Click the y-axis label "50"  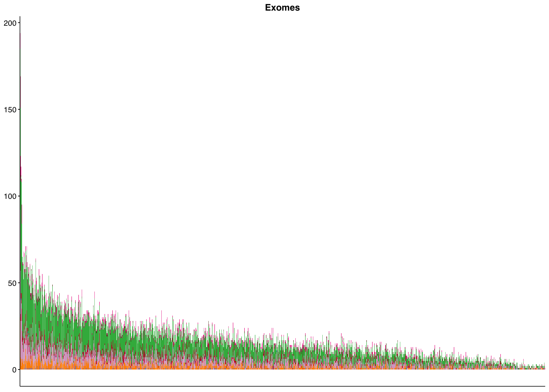[x=11, y=283]
